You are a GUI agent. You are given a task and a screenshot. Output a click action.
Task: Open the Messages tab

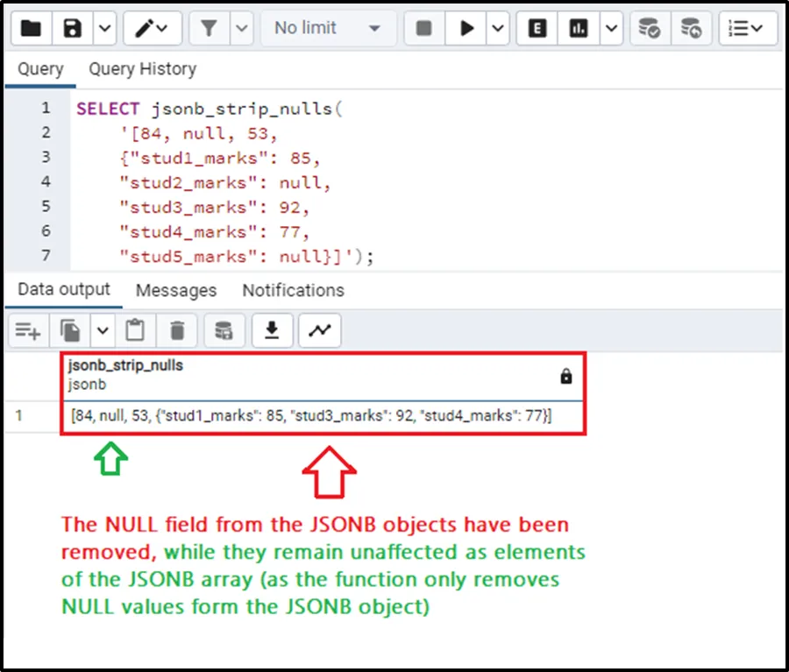pyautogui.click(x=176, y=290)
